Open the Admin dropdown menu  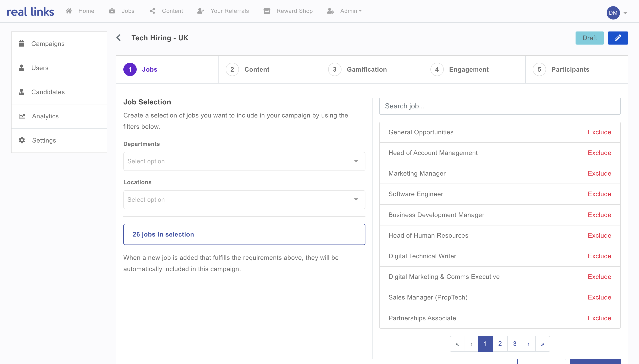click(351, 11)
